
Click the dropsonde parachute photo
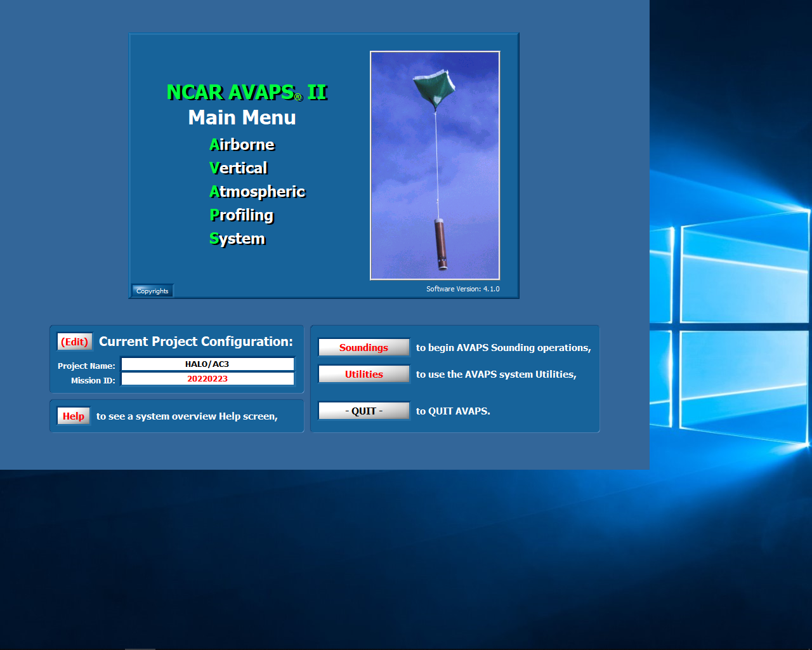tap(435, 166)
